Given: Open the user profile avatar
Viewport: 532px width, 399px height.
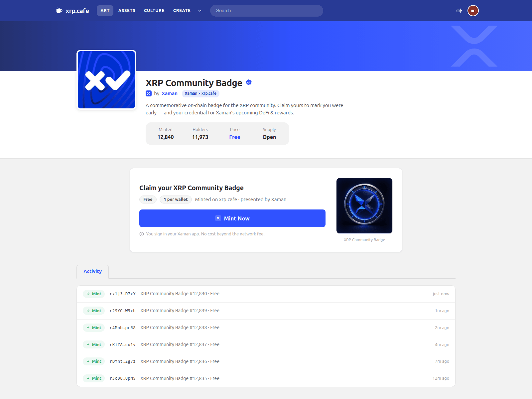Looking at the screenshot, I should click(473, 11).
